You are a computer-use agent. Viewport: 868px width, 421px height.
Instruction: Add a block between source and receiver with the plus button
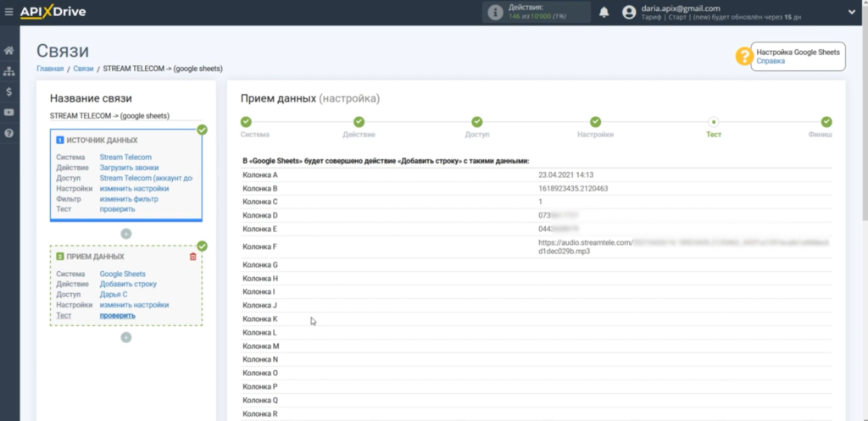click(x=126, y=233)
